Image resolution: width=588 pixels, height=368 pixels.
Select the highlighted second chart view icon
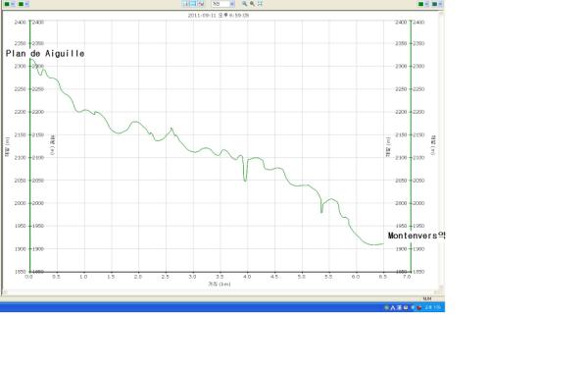point(193,4)
